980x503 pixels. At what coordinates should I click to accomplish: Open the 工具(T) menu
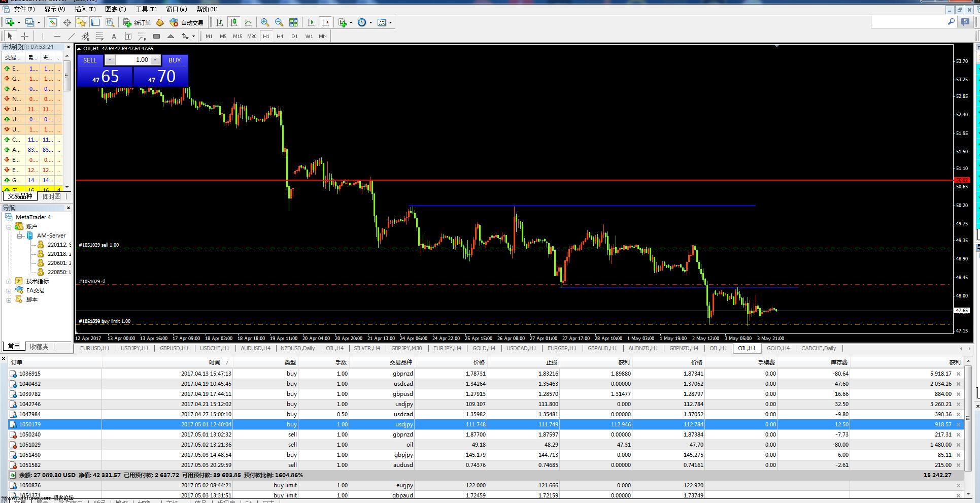pyautogui.click(x=146, y=9)
